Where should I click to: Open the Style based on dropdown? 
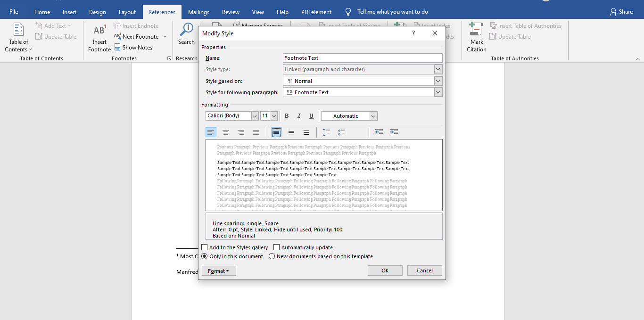coord(438,81)
